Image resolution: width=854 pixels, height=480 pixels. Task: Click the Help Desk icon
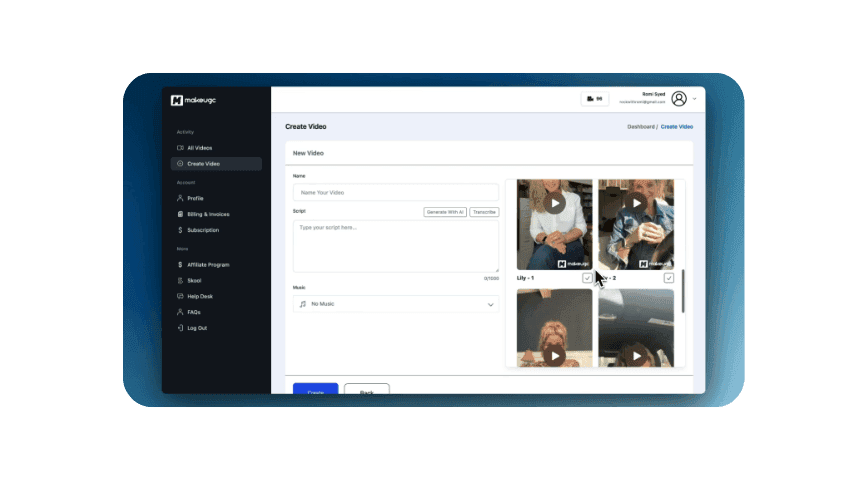pos(179,296)
